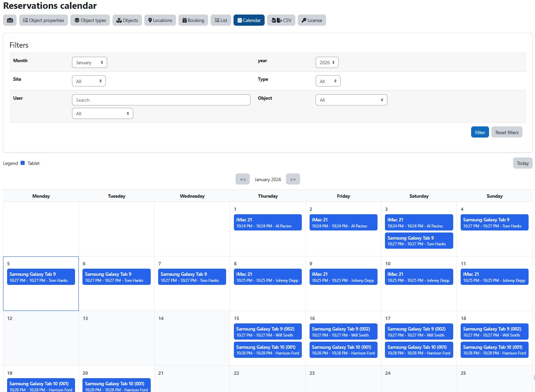535x392 pixels.
Task: Click the User search field
Action: 161,100
